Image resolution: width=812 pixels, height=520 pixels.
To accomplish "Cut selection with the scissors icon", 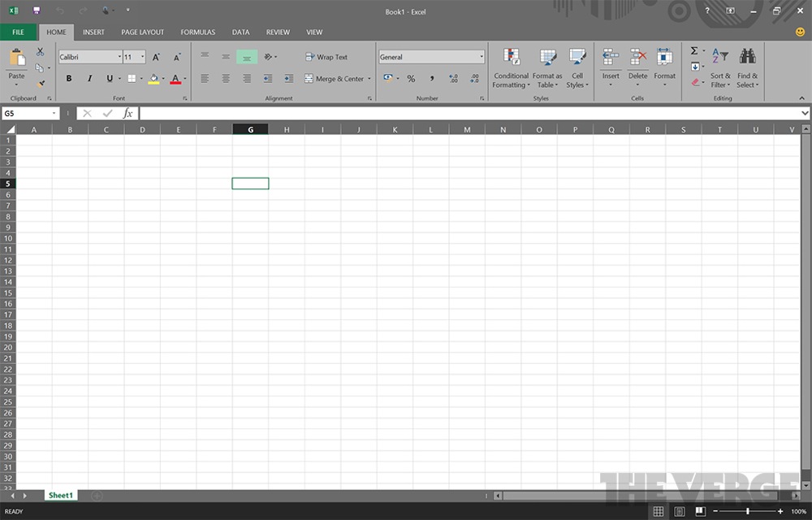I will click(40, 52).
